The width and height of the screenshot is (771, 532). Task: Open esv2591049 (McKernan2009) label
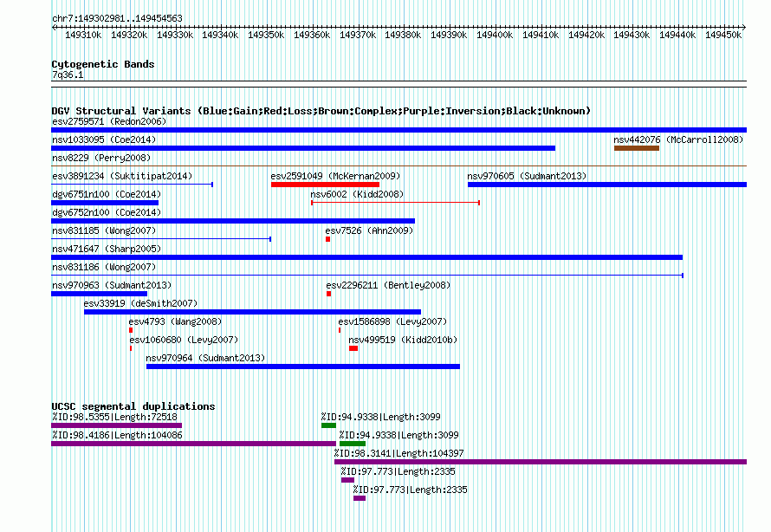point(335,176)
